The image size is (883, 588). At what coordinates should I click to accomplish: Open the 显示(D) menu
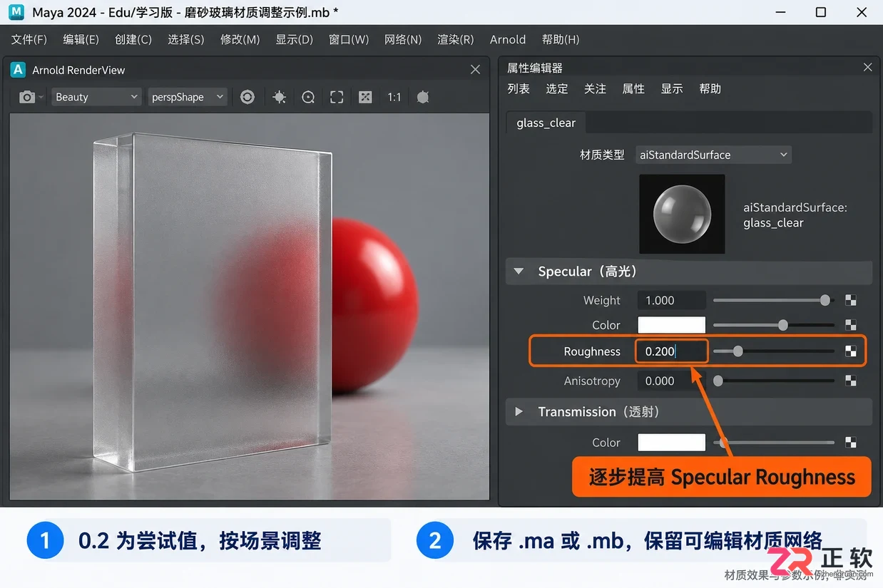pos(295,39)
